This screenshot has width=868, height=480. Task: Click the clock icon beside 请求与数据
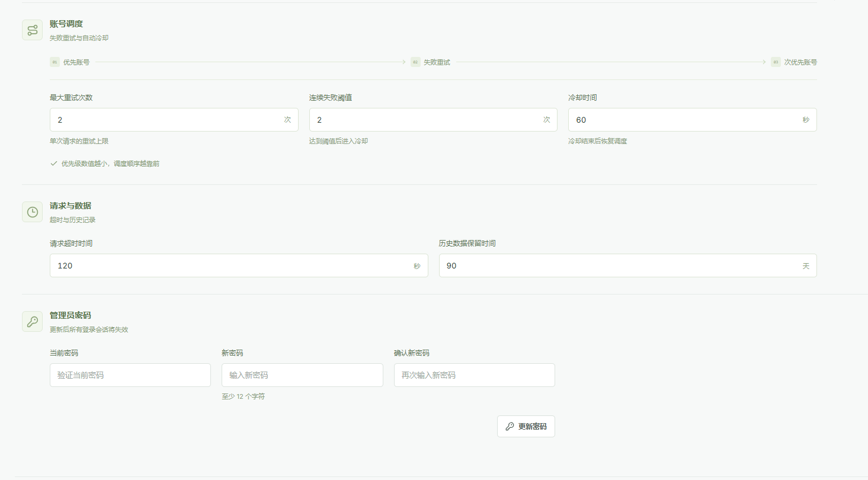pyautogui.click(x=32, y=212)
